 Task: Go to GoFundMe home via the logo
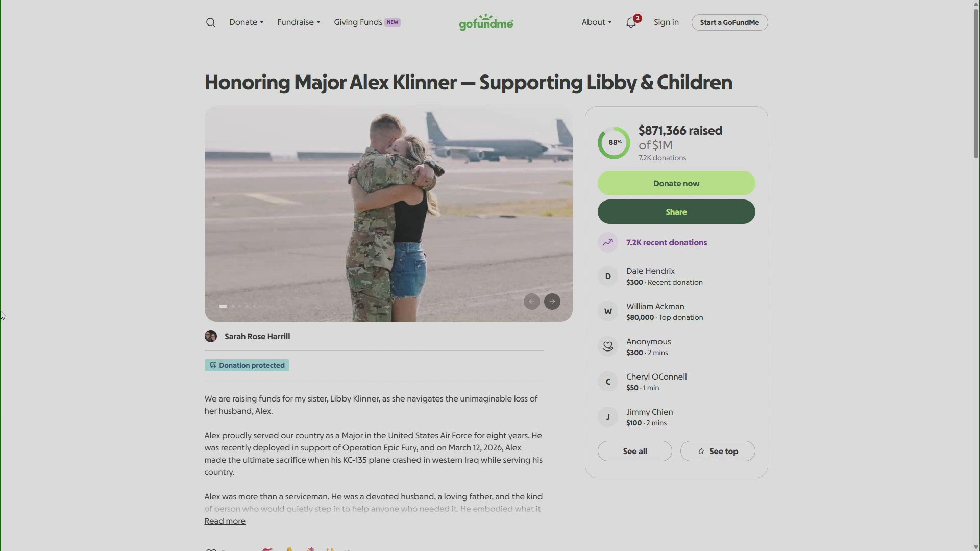point(486,22)
